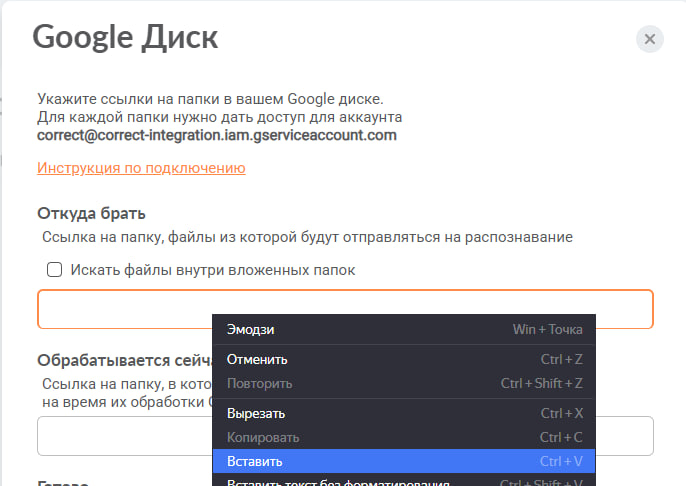The height and width of the screenshot is (486, 686).
Task: Click the Откуда брать heading
Action: click(x=91, y=213)
